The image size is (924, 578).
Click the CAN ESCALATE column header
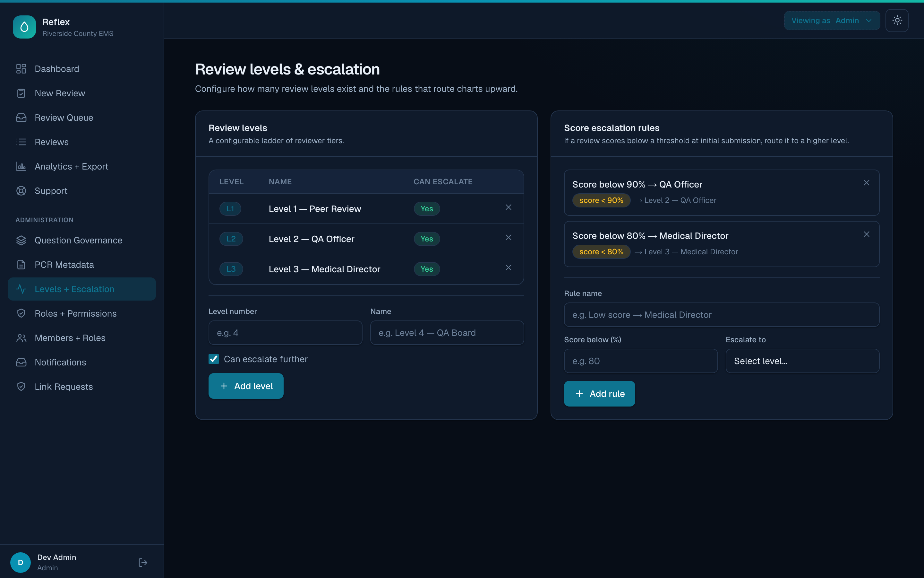[x=443, y=181]
